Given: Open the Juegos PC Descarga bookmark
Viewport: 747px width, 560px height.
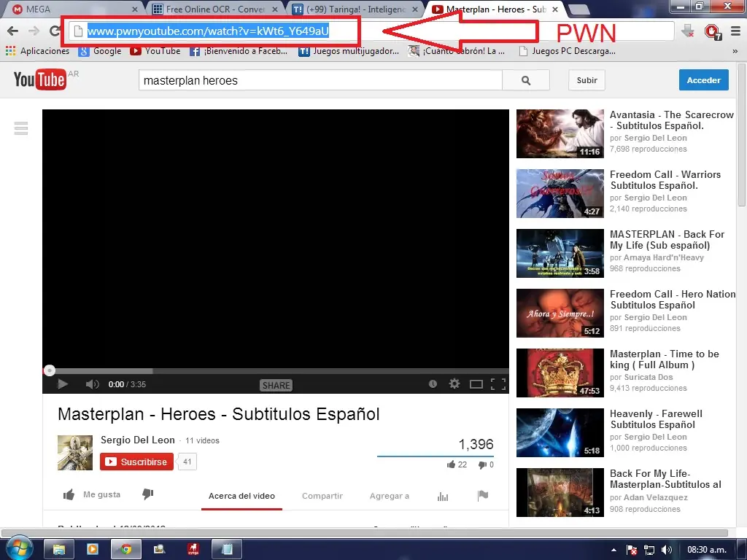Looking at the screenshot, I should click(x=567, y=51).
